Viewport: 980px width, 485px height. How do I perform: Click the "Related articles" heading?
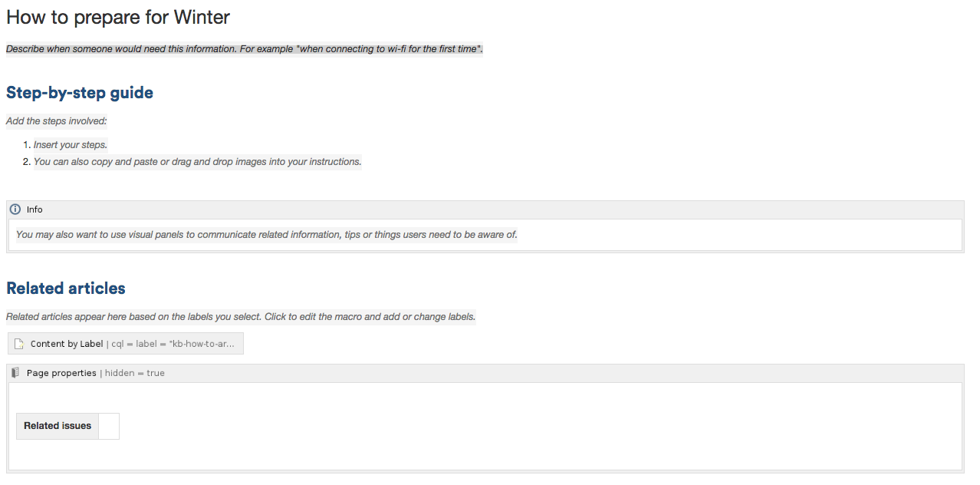66,289
